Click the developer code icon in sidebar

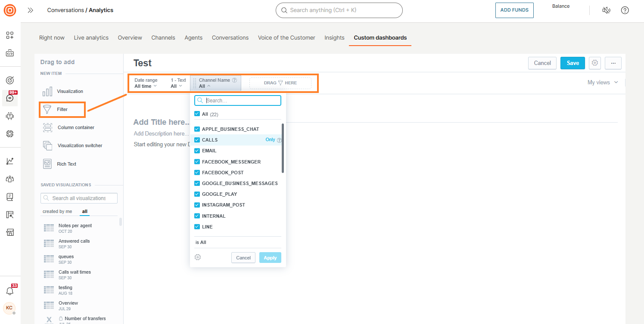[x=9, y=53]
